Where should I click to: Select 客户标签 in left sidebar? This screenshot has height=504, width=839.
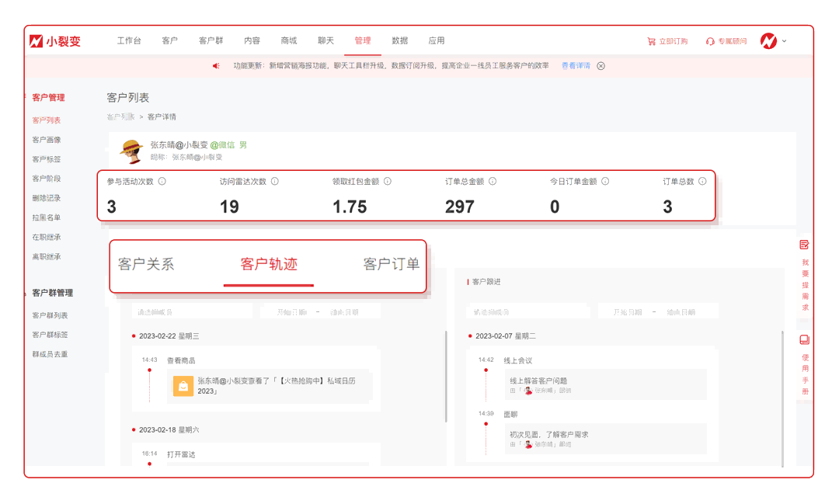47,159
